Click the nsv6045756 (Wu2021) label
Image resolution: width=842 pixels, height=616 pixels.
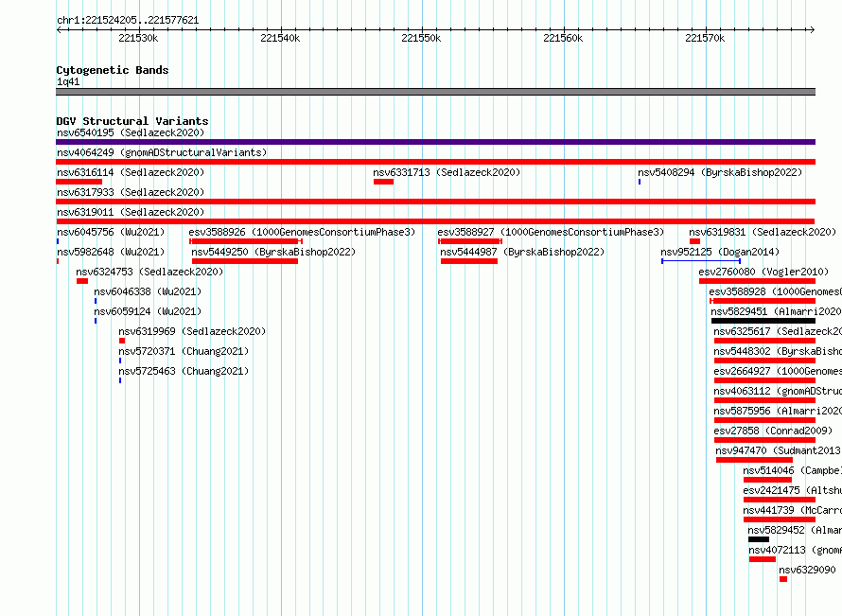pyautogui.click(x=111, y=232)
